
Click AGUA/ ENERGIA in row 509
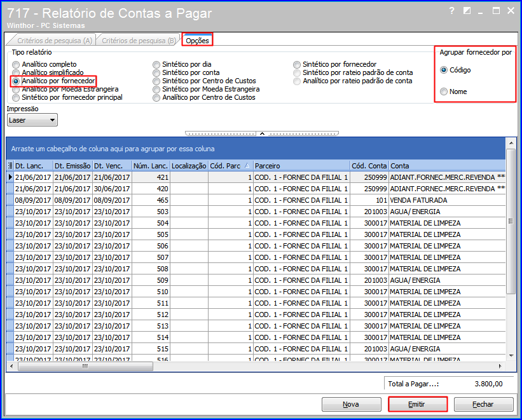tap(447, 280)
